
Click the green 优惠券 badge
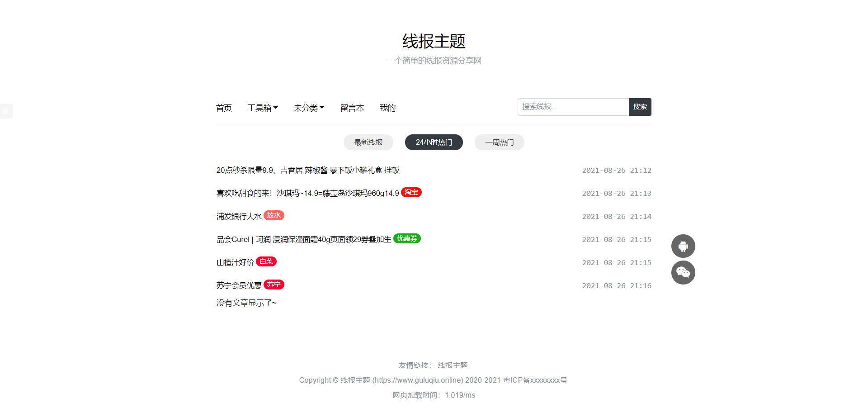[407, 238]
